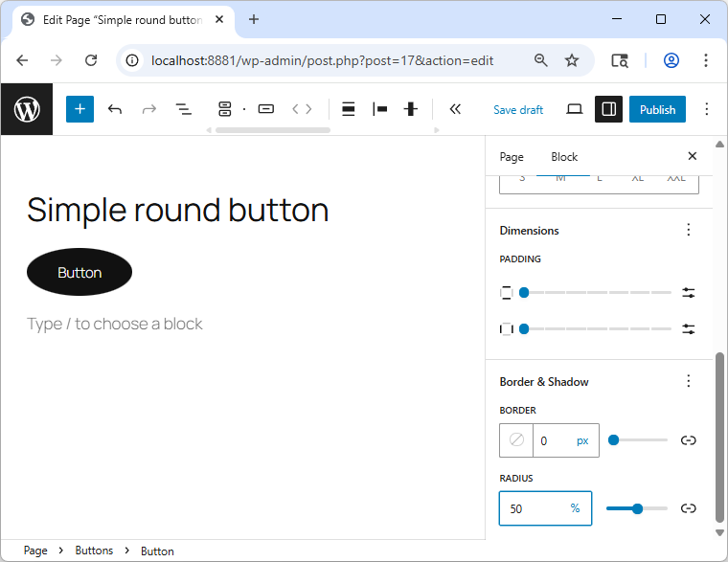Image resolution: width=728 pixels, height=562 pixels.
Task: Click Save draft
Action: [x=518, y=110]
